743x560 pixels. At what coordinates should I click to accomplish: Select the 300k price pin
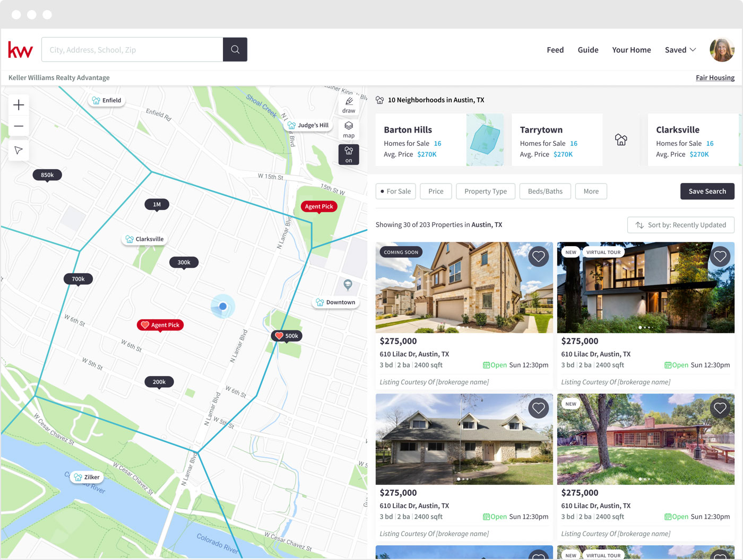click(x=184, y=262)
